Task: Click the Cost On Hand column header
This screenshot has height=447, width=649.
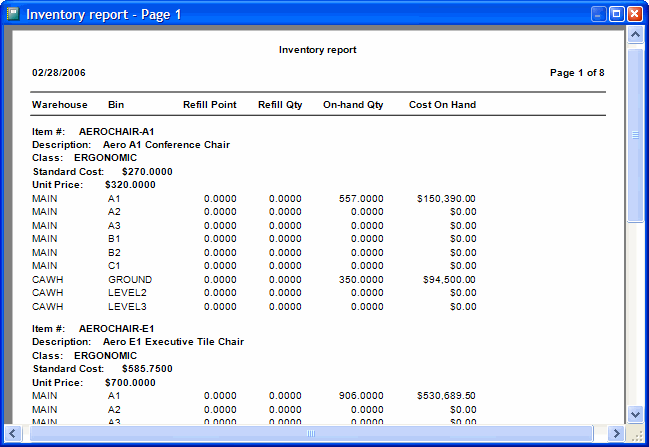Action: [x=442, y=105]
